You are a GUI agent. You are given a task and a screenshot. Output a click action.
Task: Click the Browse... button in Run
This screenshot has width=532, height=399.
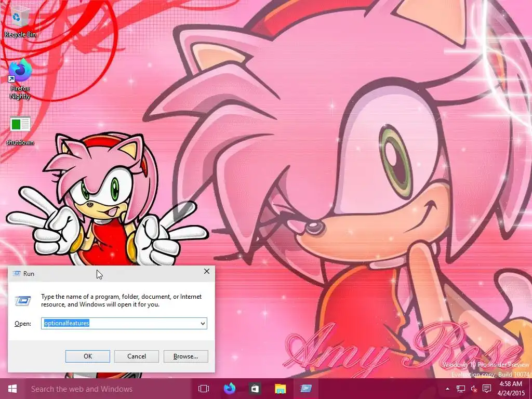[185, 356]
